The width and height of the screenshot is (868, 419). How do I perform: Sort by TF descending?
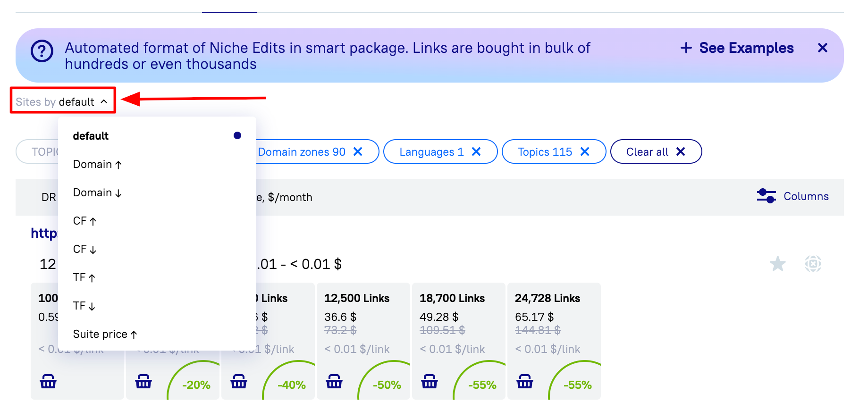click(157, 306)
